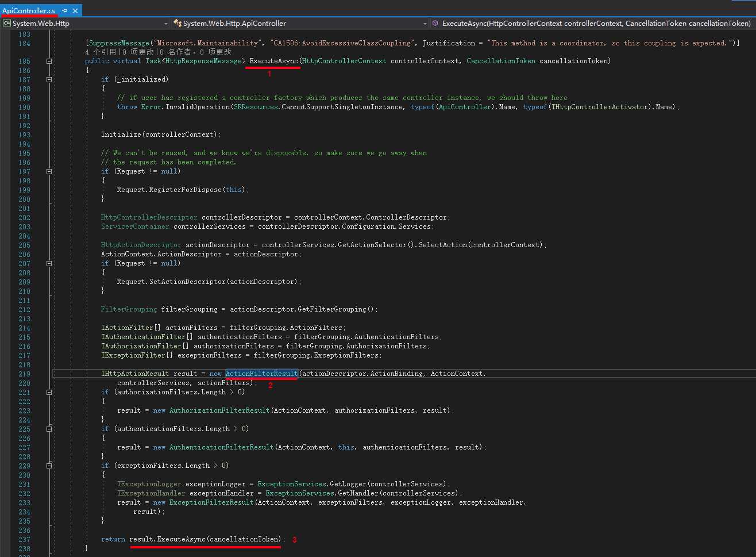Click ExecuteAsync in the method declaration on line 185

[274, 61]
